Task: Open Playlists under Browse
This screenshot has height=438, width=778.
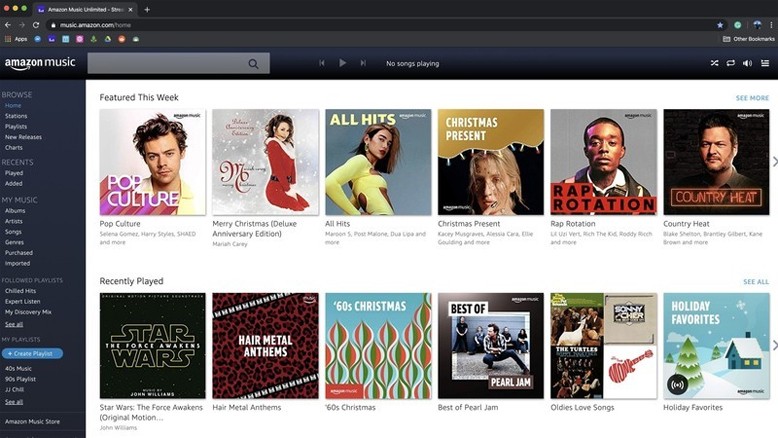Action: tap(16, 126)
